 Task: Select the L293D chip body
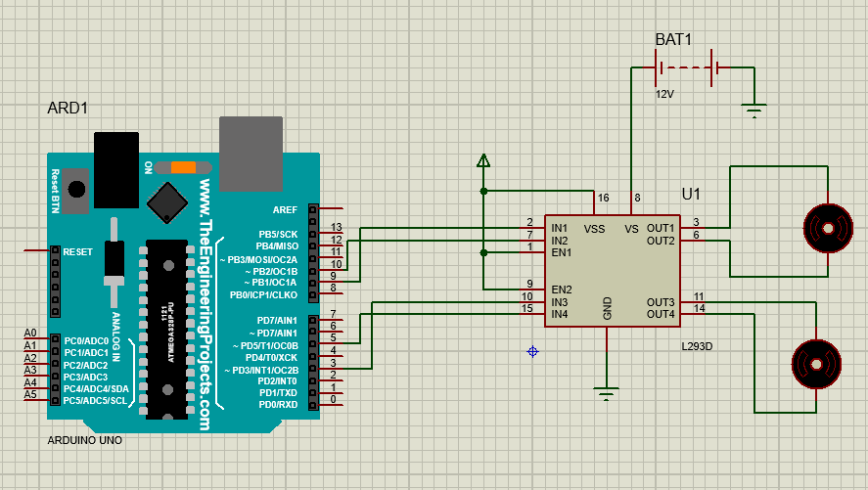[613, 271]
